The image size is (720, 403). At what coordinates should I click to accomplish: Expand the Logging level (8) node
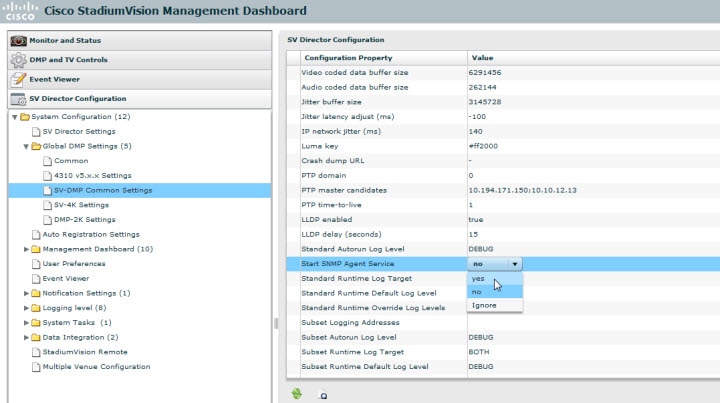click(26, 308)
